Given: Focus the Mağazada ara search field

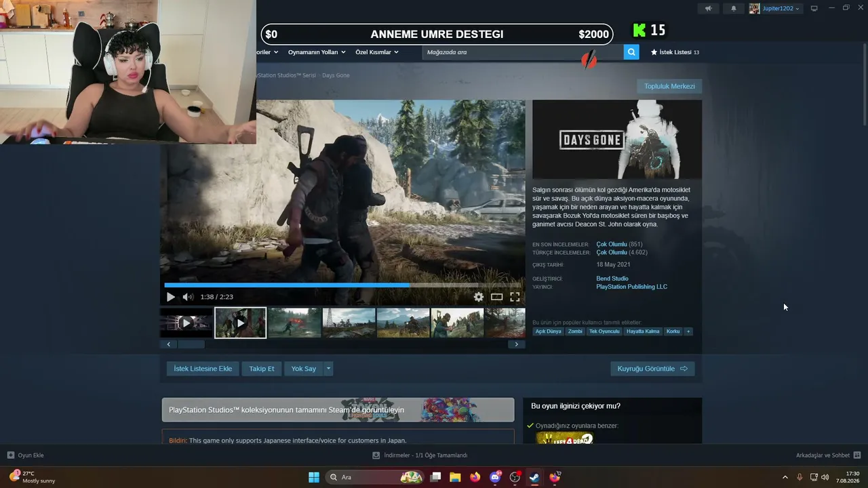Looking at the screenshot, I should [x=523, y=52].
